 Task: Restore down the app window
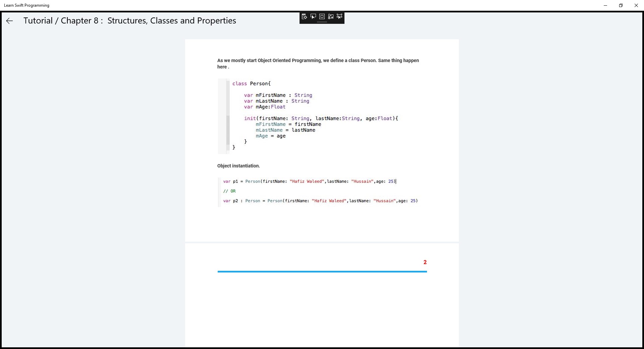tap(621, 5)
